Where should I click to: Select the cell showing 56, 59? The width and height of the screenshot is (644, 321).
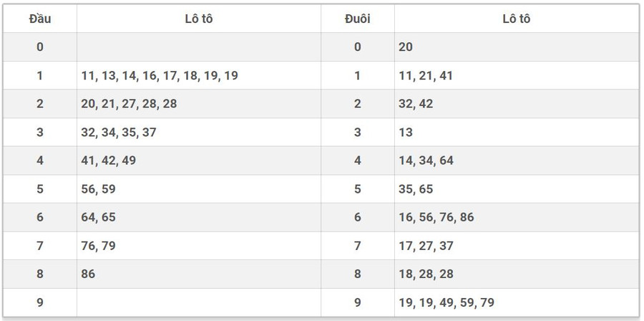pos(99,189)
